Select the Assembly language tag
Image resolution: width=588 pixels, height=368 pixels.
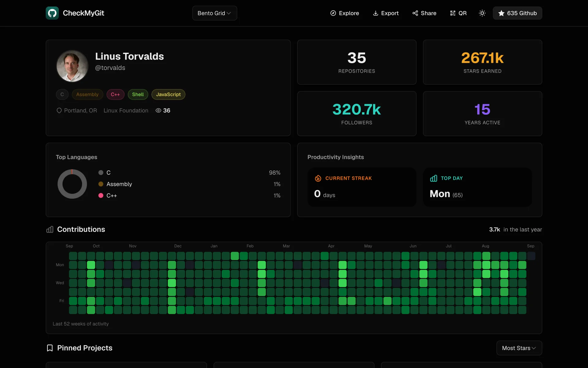[x=87, y=94]
